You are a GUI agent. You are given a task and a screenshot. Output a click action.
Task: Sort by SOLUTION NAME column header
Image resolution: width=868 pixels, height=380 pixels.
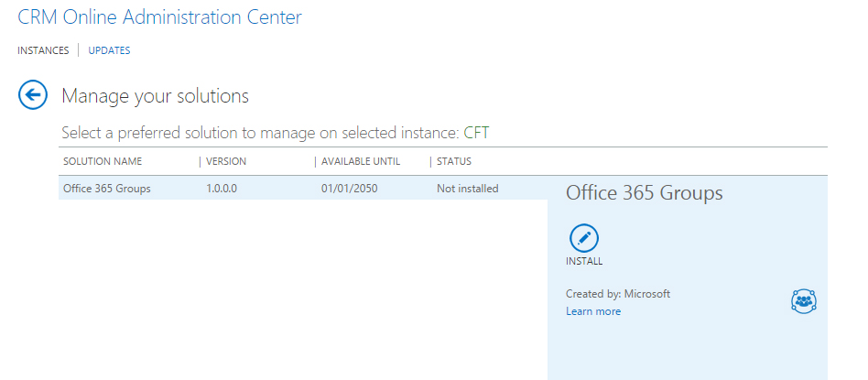click(103, 162)
